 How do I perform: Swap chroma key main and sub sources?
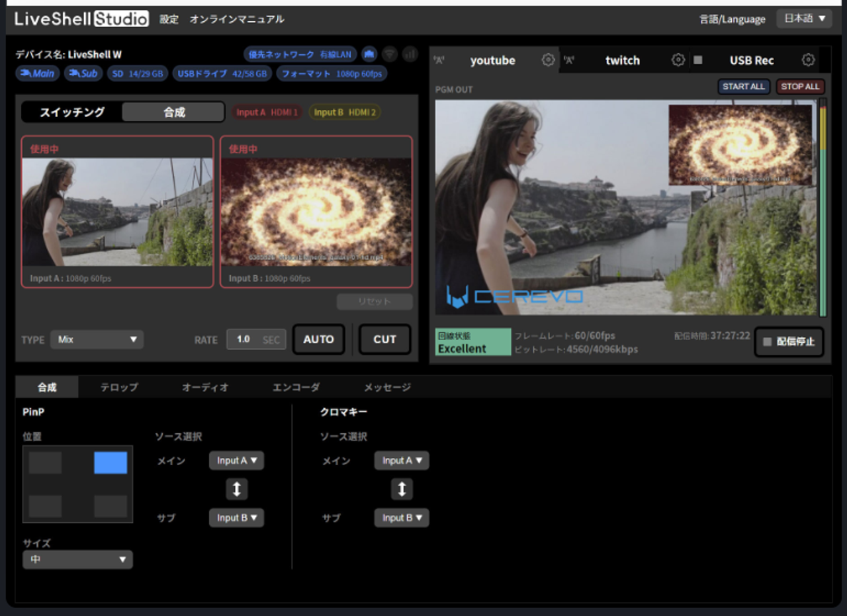coord(401,489)
